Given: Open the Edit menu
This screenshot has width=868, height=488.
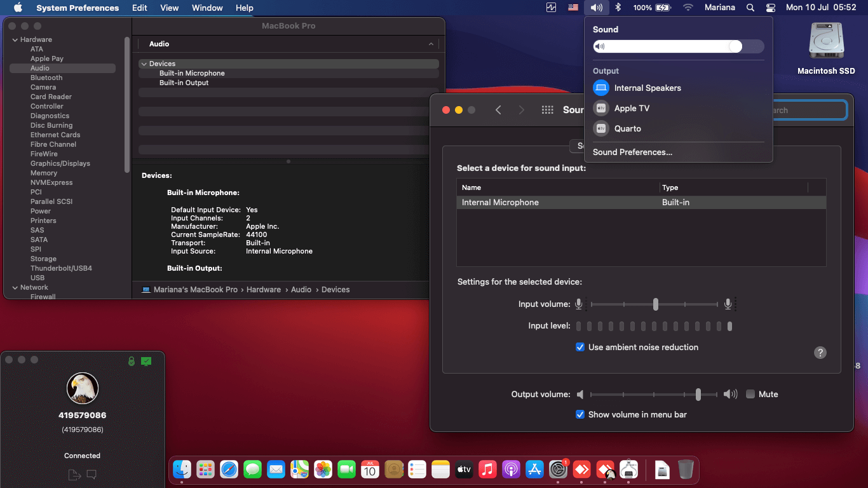Looking at the screenshot, I should click(140, 8).
